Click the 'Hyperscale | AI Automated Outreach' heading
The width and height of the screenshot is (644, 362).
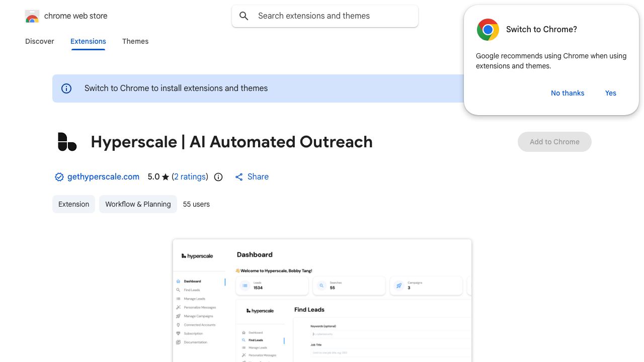231,142
